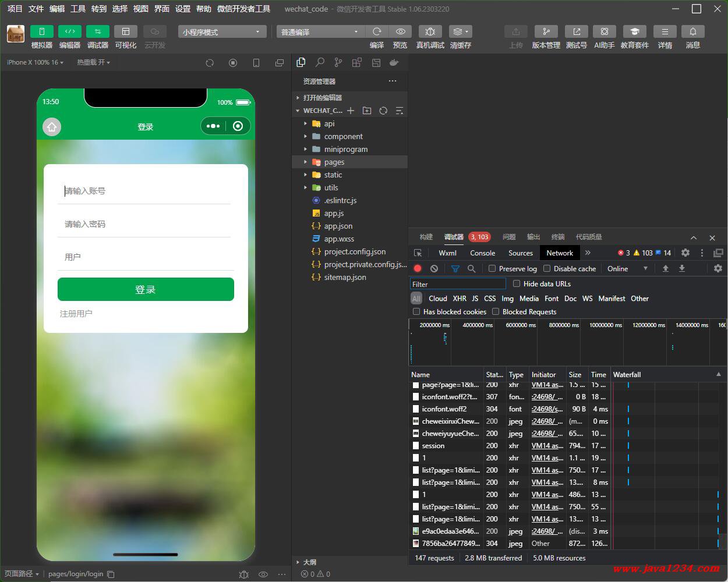Switch to the Console tab

(x=482, y=253)
